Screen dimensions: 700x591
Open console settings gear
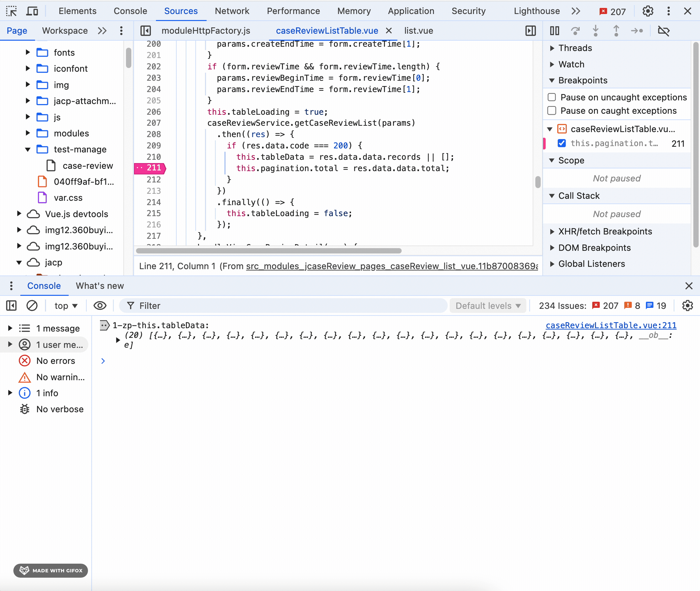click(687, 306)
